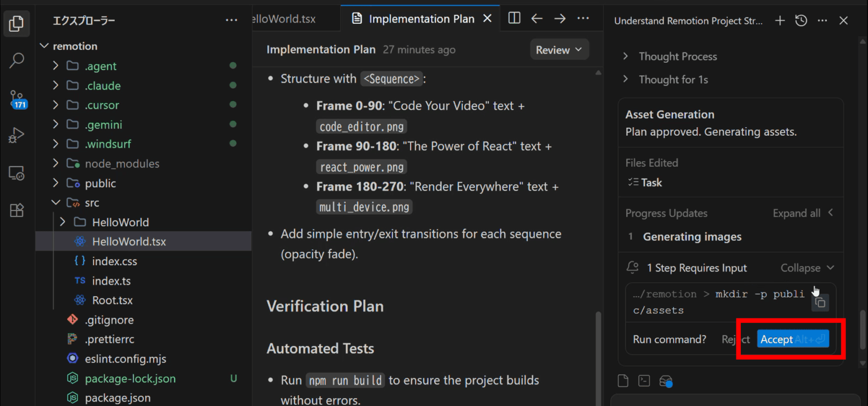This screenshot has height=406, width=868.
Task: Expand the Thought Process section
Action: pos(677,57)
